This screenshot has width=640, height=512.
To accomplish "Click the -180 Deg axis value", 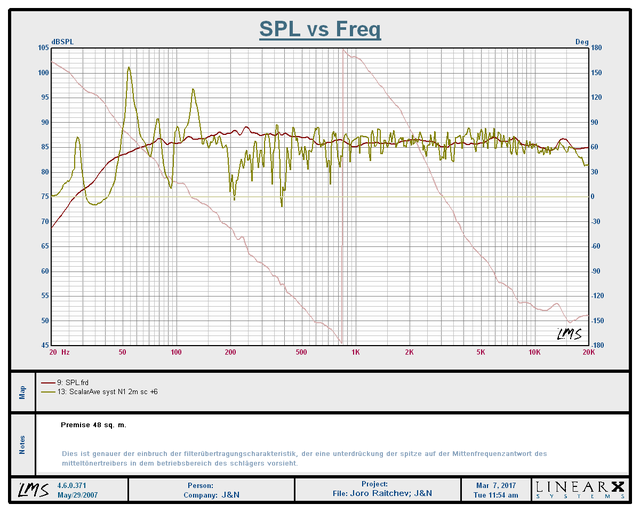I will click(597, 345).
